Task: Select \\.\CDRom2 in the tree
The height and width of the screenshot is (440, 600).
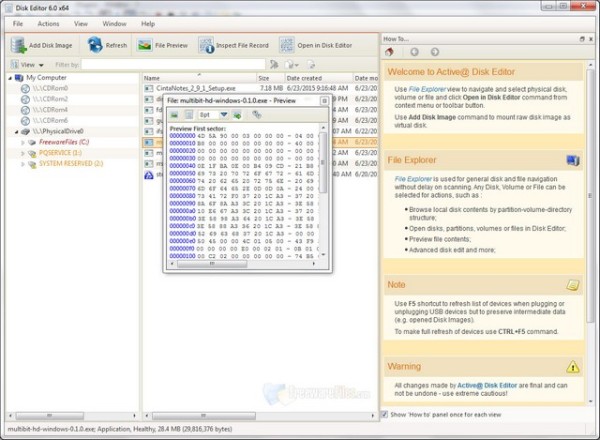Action: click(x=50, y=99)
